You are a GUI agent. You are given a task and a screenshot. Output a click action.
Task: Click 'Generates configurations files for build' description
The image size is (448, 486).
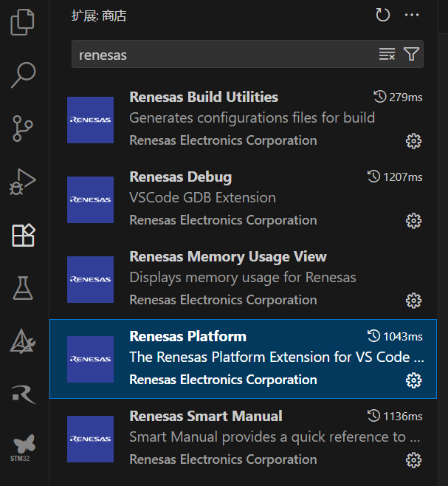[252, 118]
